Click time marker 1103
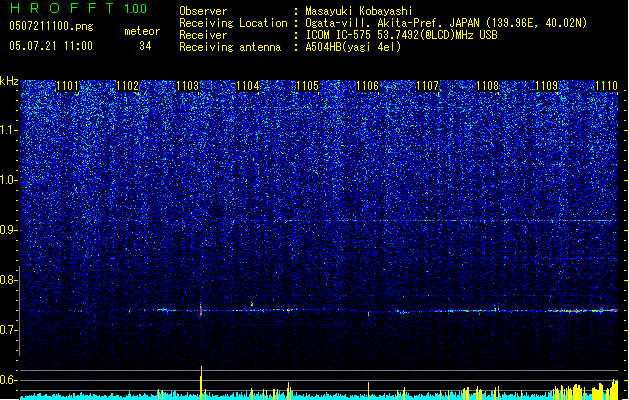The width and height of the screenshot is (629, 400). tap(188, 86)
